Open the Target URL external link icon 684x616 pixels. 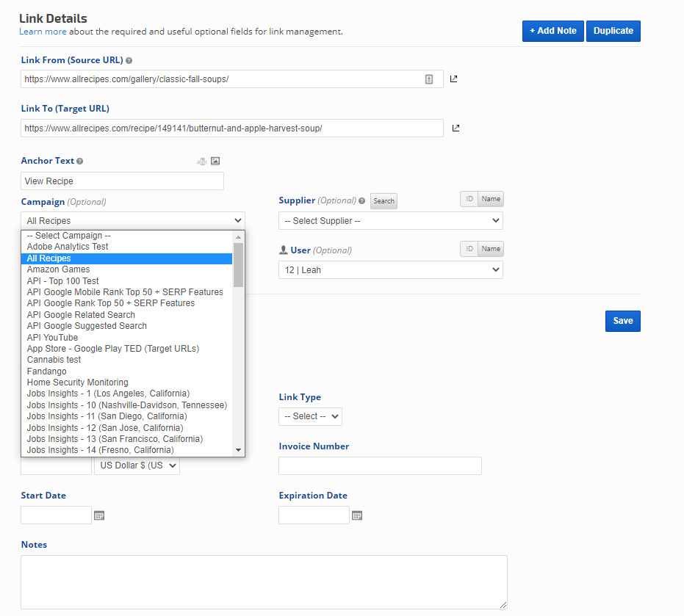click(456, 128)
